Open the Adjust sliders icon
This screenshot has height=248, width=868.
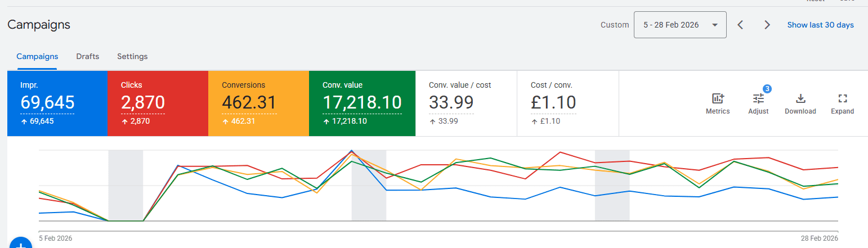click(758, 99)
